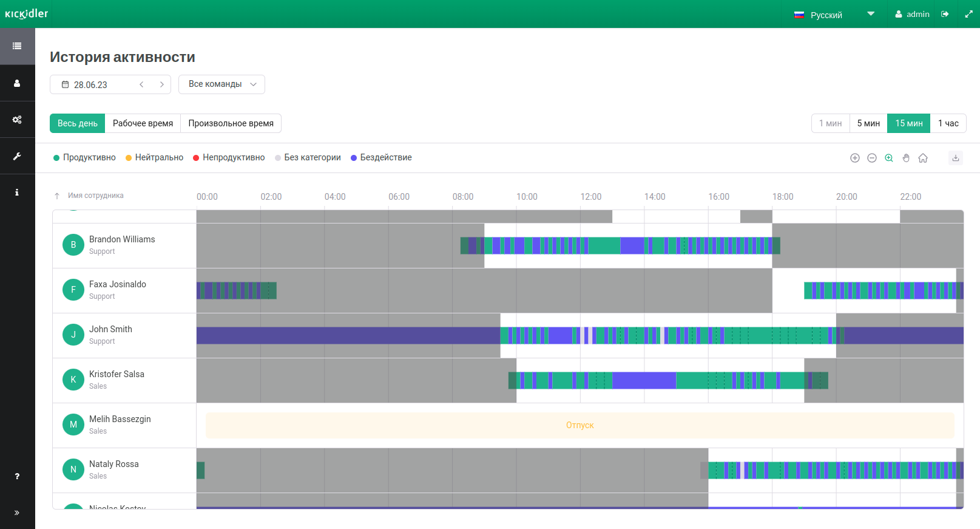Image resolution: width=980 pixels, height=529 pixels.
Task: Click the 00:00 time axis label
Action: pyautogui.click(x=207, y=197)
